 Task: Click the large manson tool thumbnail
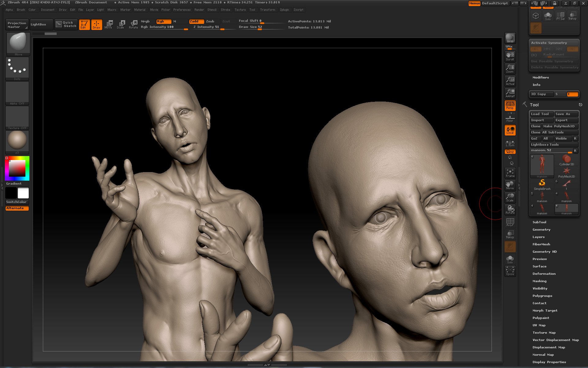coord(542,166)
